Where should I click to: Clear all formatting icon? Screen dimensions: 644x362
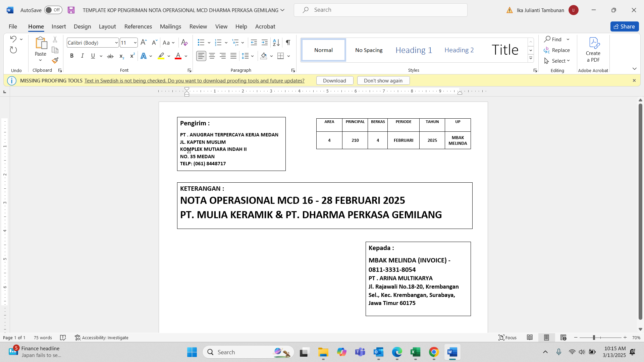(x=184, y=43)
